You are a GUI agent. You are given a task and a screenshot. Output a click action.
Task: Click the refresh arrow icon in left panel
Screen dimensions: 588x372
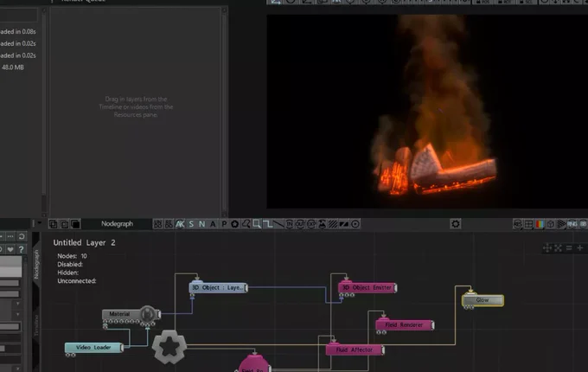click(22, 236)
